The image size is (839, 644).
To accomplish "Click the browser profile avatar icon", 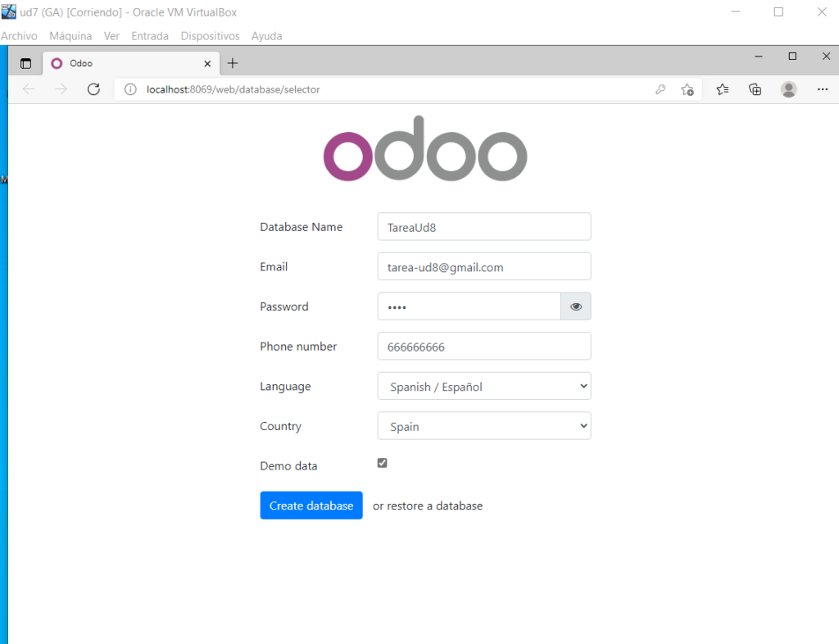I will 788,89.
